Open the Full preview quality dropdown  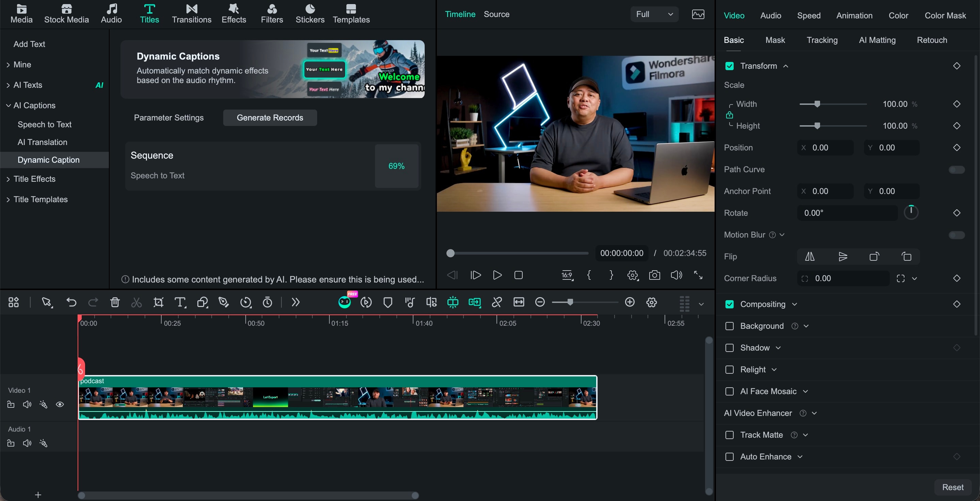point(654,14)
